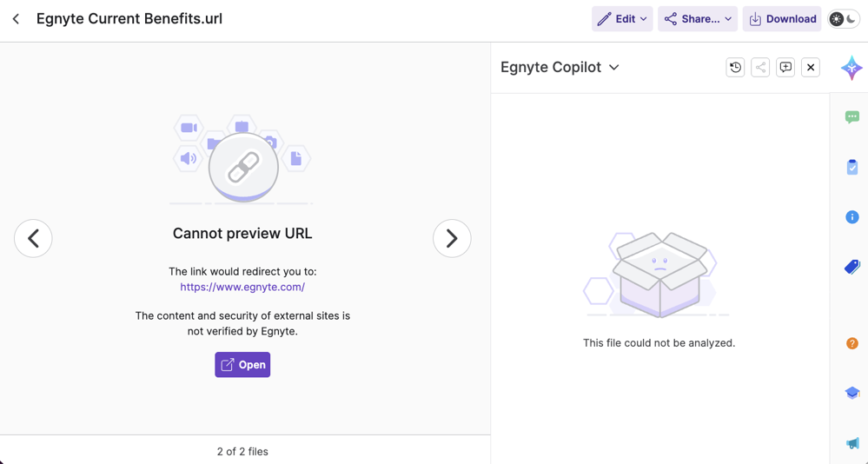
Task: Follow the https://www.egnyte.com/ link
Action: coord(242,287)
